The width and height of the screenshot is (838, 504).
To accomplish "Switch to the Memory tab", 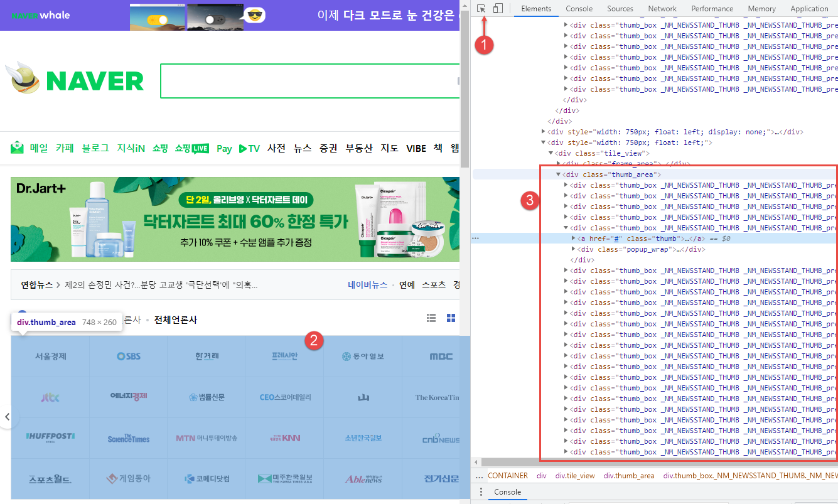I will tap(762, 9).
